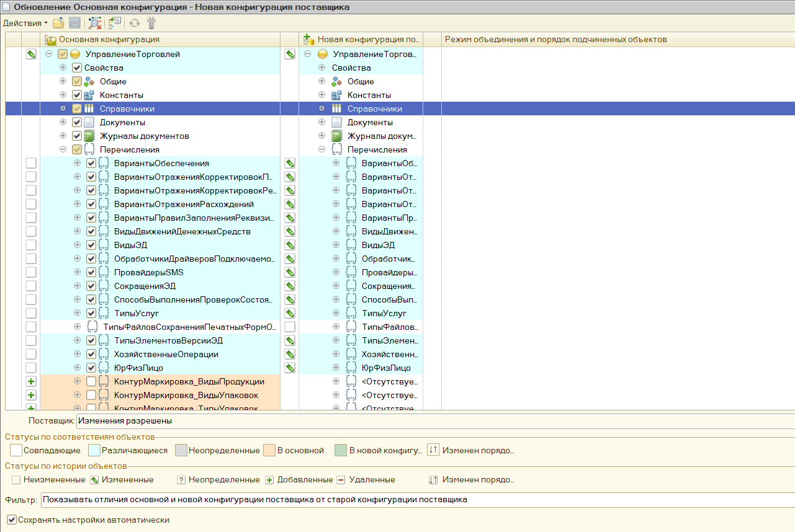Click the pencil icon on the ВидыЭД row
Image resolution: width=795 pixels, height=532 pixels.
pos(290,245)
